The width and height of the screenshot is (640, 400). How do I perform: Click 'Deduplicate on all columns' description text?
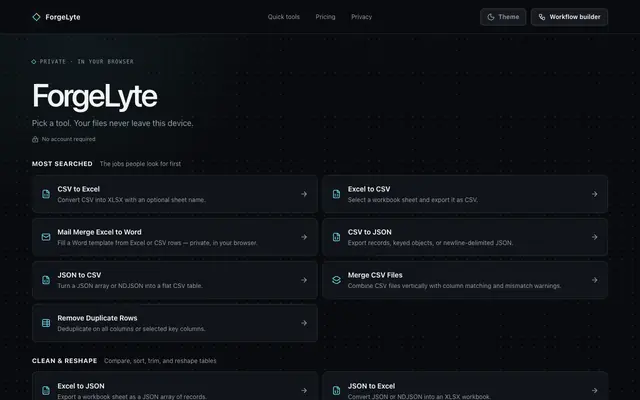131,329
